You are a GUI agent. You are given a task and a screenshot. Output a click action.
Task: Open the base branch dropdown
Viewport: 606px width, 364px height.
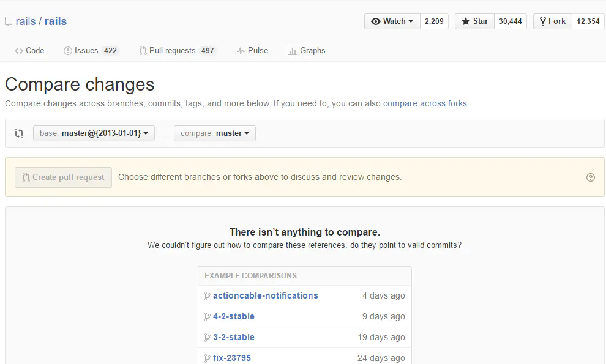[x=94, y=133]
